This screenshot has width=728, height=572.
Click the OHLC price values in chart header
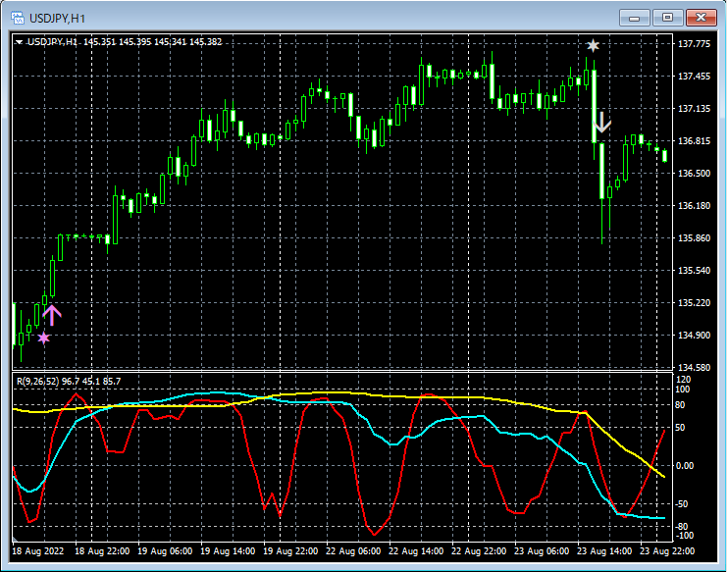153,42
